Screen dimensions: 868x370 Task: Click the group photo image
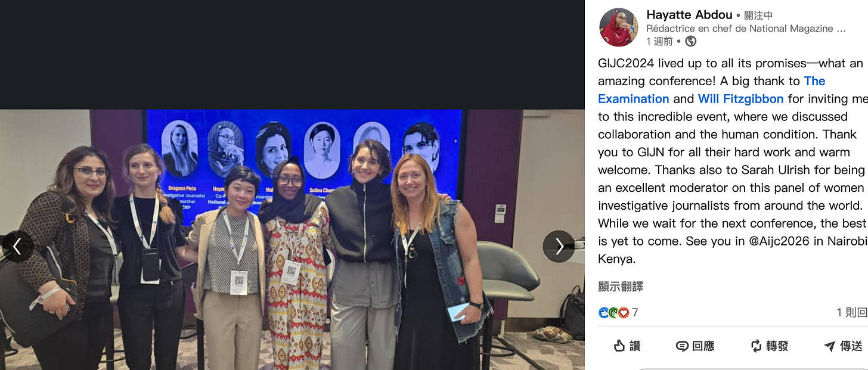pyautogui.click(x=292, y=240)
